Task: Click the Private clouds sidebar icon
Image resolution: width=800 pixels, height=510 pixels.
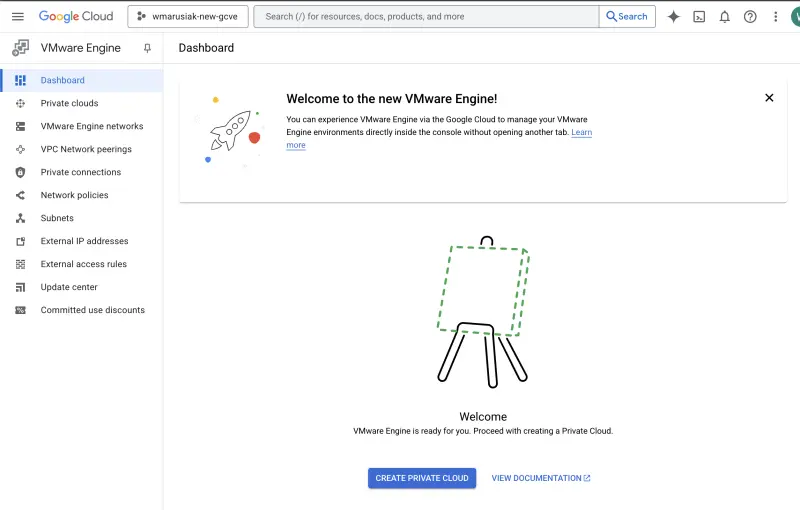Action: [20, 104]
